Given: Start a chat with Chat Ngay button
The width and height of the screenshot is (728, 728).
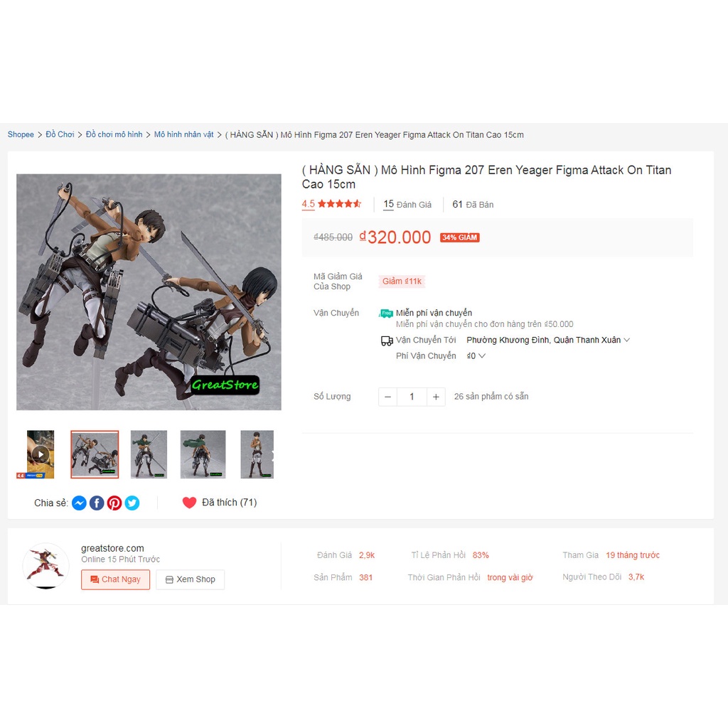Looking at the screenshot, I should click(x=116, y=579).
